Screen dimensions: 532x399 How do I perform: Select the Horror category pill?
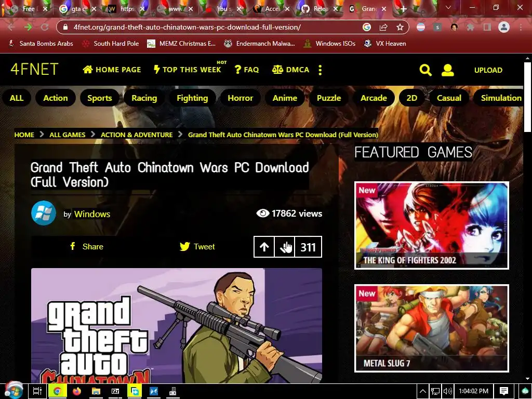[x=240, y=98]
